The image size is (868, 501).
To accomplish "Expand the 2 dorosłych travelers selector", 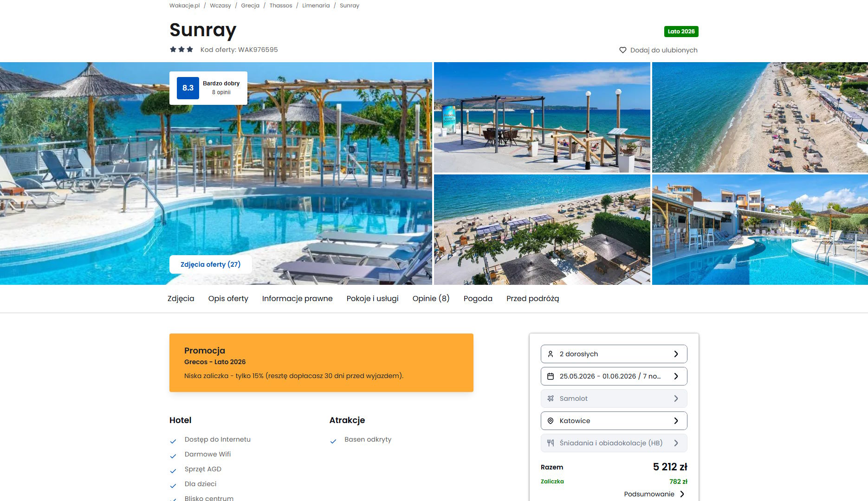I will coord(614,354).
